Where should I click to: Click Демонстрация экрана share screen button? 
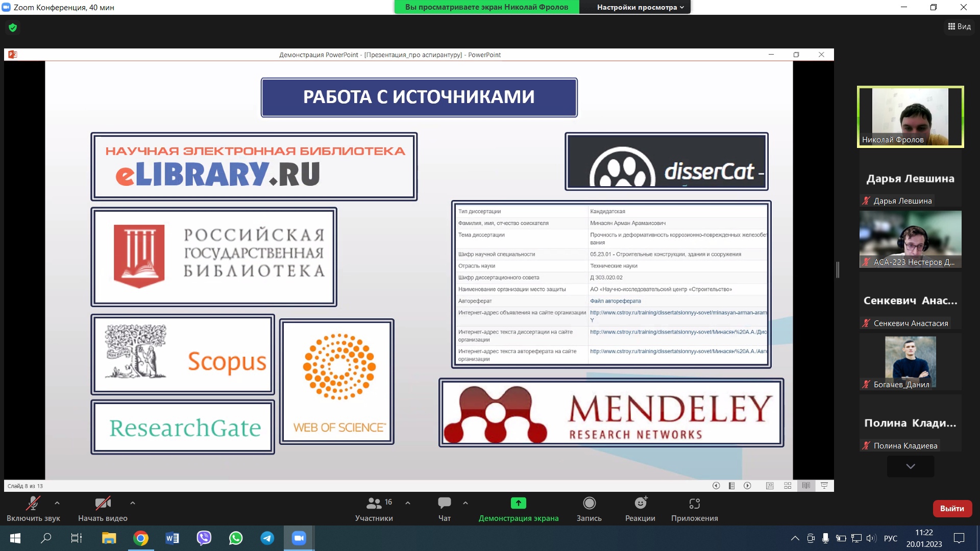pos(519,509)
